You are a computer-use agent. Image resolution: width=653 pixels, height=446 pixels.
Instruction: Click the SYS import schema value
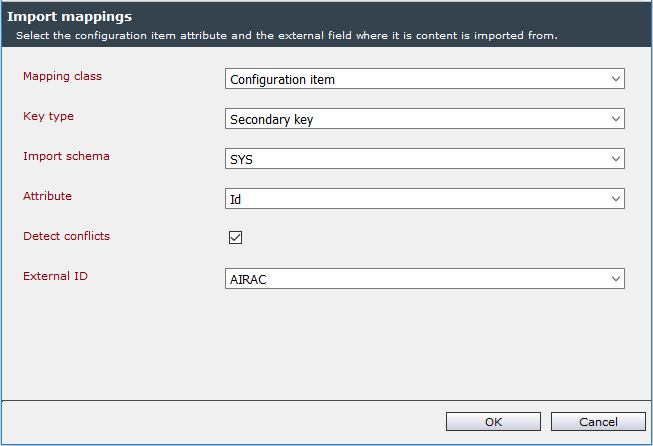point(242,159)
